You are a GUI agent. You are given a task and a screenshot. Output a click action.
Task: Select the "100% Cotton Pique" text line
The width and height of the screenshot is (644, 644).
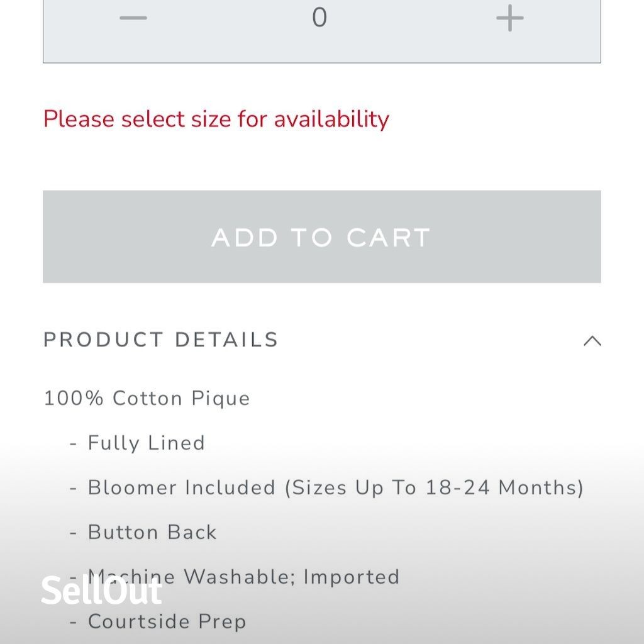click(x=147, y=399)
